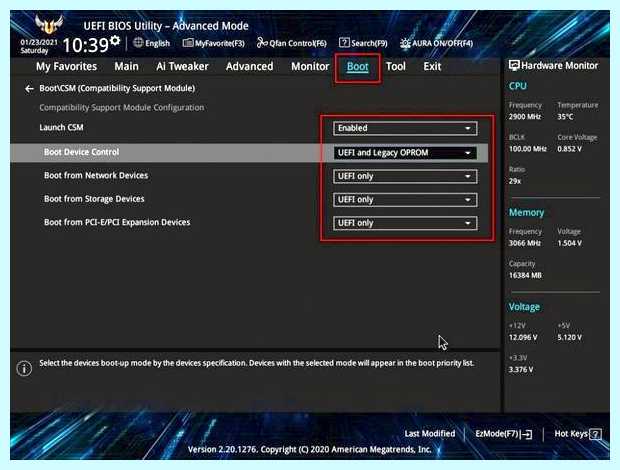Click the Boot\CSM breadcrumb title
The image size is (620, 470).
(x=117, y=88)
